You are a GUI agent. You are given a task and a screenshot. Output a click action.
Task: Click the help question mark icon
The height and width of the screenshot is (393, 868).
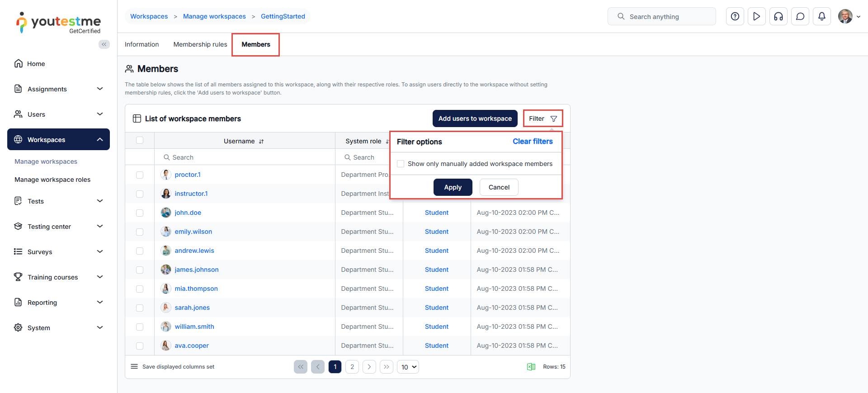[735, 17]
